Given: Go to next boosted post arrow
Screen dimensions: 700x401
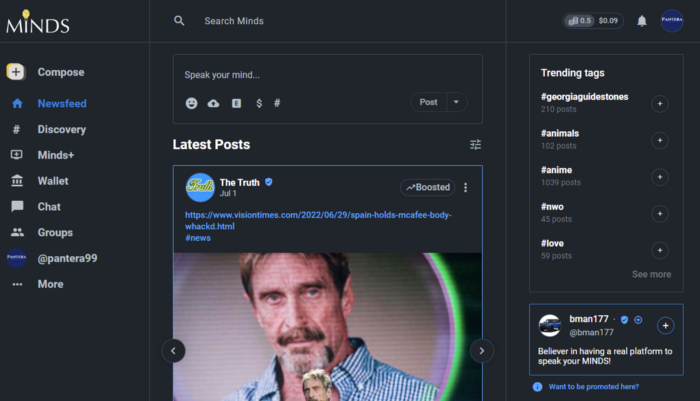Looking at the screenshot, I should 482,351.
